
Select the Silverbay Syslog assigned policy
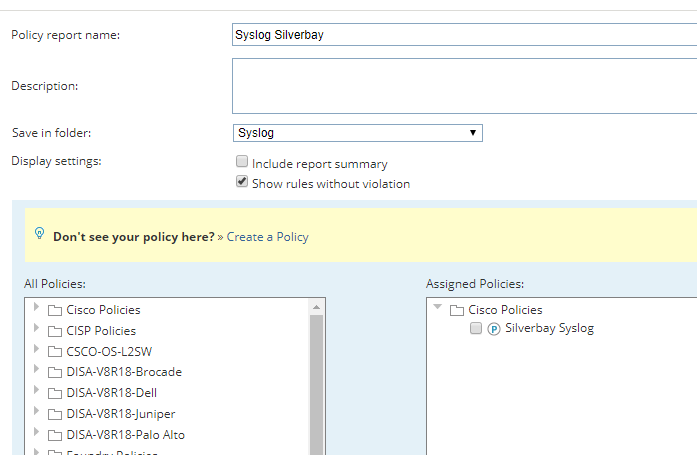point(549,328)
